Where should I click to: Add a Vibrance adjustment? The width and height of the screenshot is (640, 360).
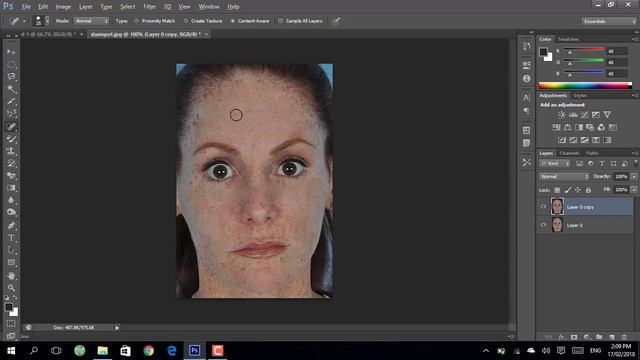[x=607, y=115]
